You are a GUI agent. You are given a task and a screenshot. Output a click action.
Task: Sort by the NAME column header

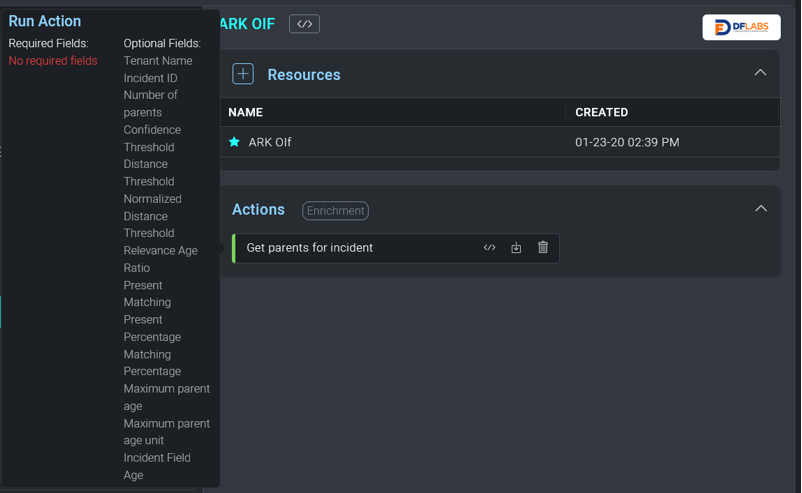[246, 112]
